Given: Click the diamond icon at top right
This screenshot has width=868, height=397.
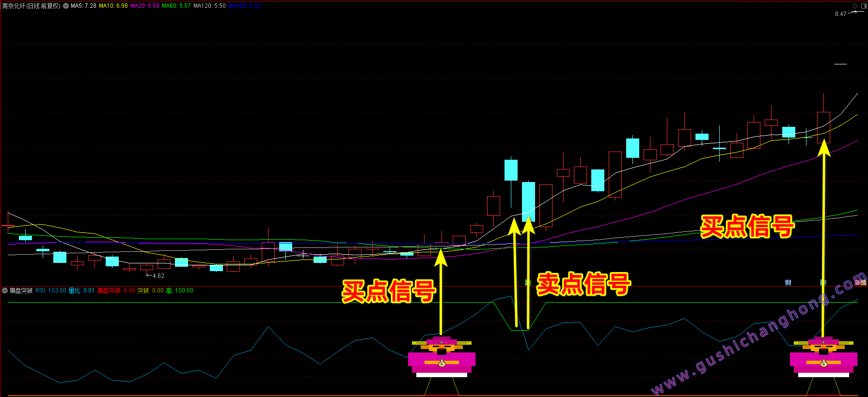Looking at the screenshot, I should pos(855,6).
